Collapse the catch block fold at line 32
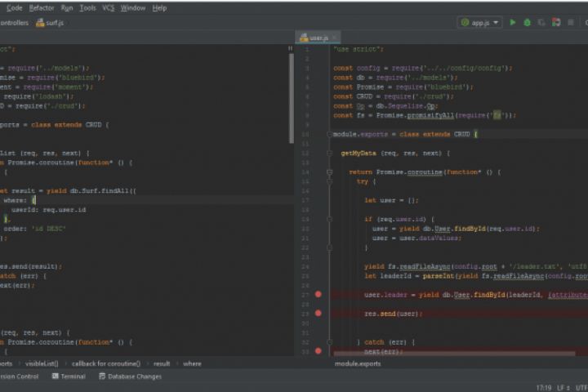588x392 pixels. (x=329, y=342)
